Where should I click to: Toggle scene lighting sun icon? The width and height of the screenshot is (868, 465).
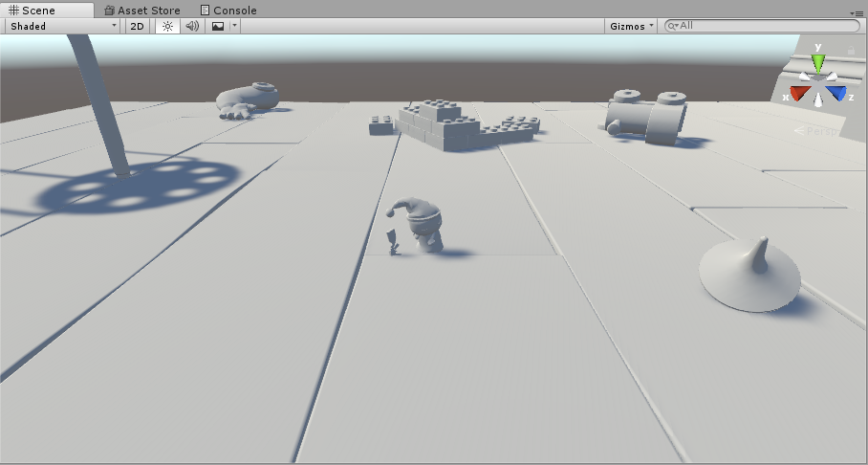coord(167,26)
